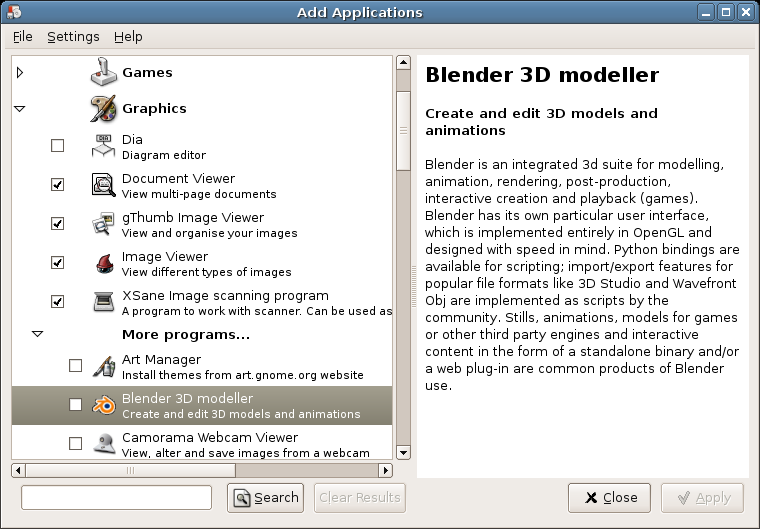Open the Settings menu
The height and width of the screenshot is (529, 760).
pos(73,37)
